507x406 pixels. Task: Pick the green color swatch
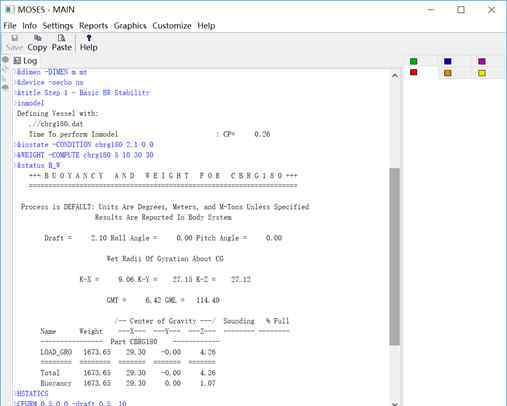(413, 61)
